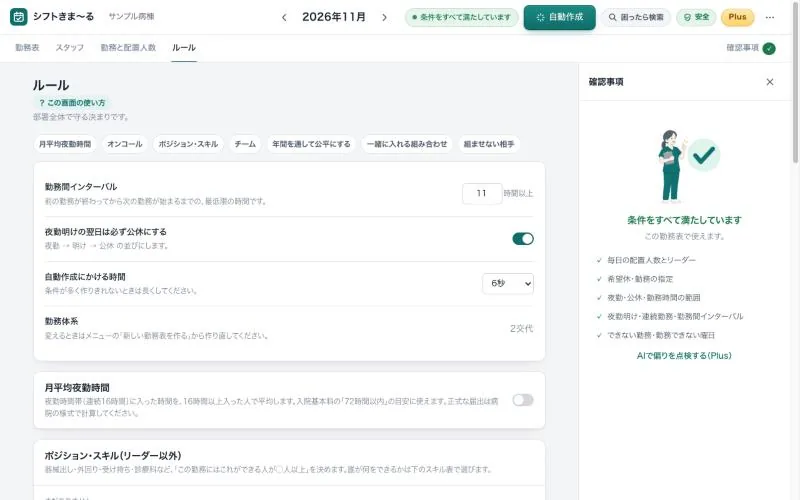
Task: Switch to the 勤務と配置人数 tab
Action: pyautogui.click(x=128, y=47)
